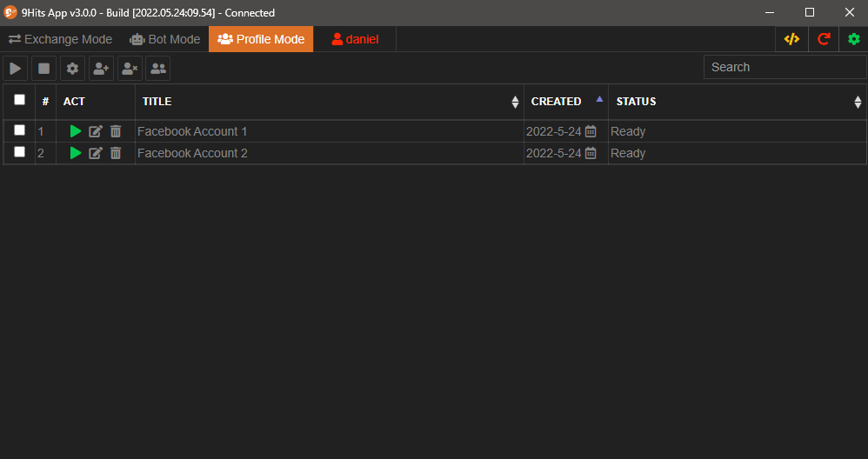Run Facebook Account 1 with green play
Screen dimensions: 868x459
[x=76, y=131]
